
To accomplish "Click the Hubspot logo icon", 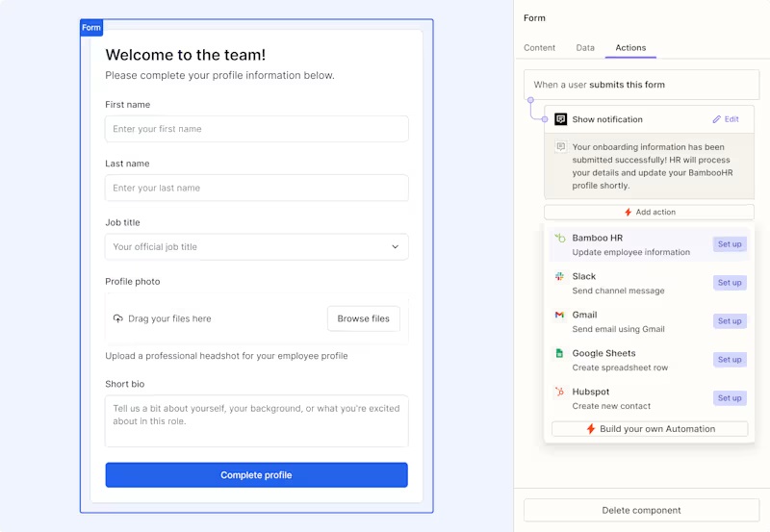I will [559, 392].
